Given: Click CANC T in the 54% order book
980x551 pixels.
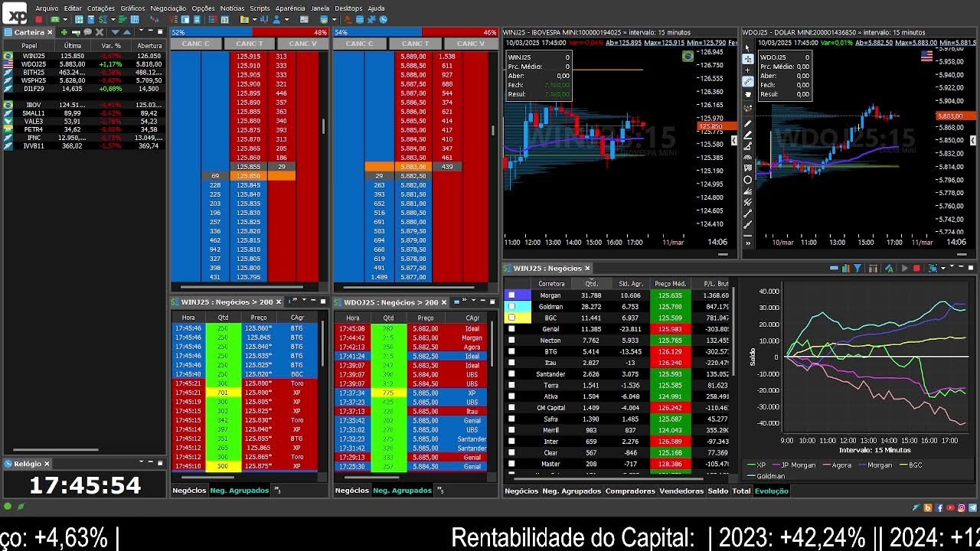Looking at the screenshot, I should point(415,44).
